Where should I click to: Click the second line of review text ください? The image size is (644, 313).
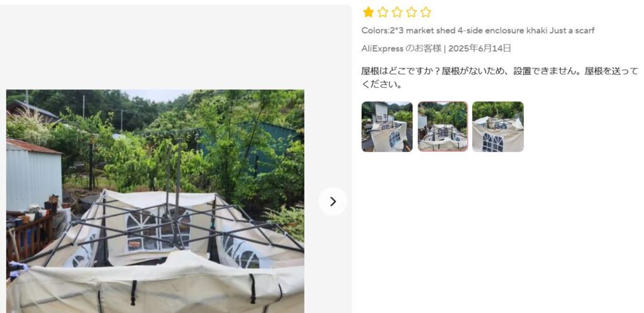point(382,84)
